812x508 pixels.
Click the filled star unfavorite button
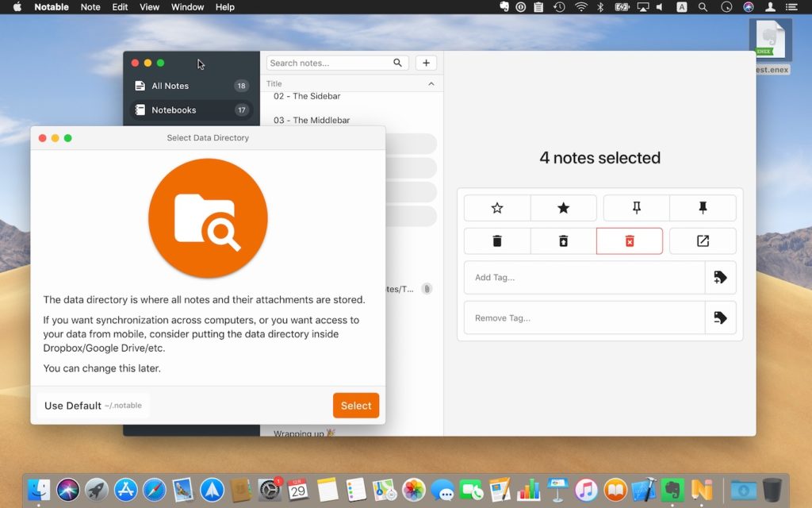click(x=563, y=208)
